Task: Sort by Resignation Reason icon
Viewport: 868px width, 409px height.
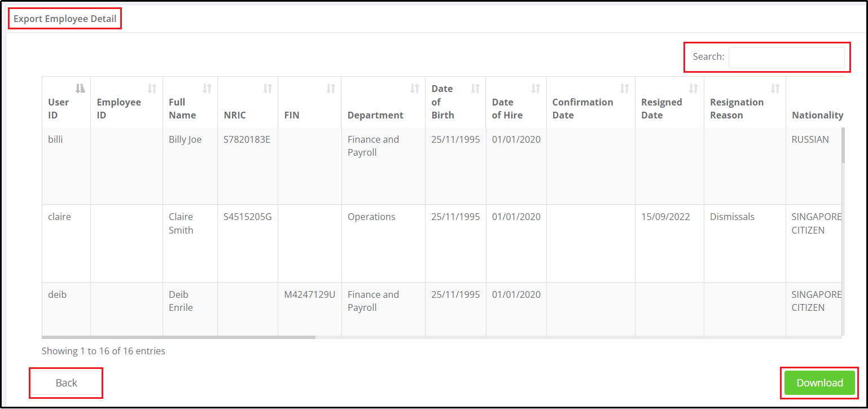Action: point(775,88)
